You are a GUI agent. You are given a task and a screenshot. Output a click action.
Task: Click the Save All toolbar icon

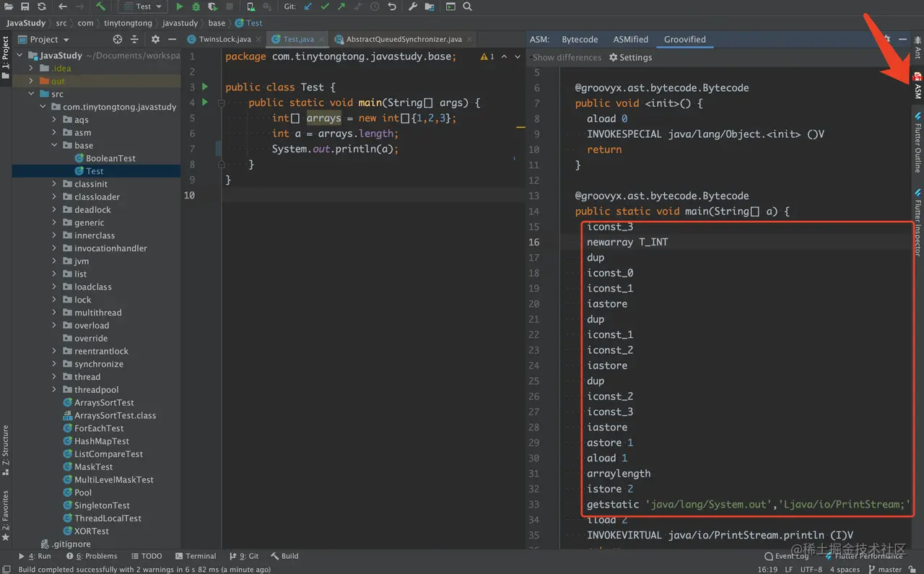pos(25,6)
